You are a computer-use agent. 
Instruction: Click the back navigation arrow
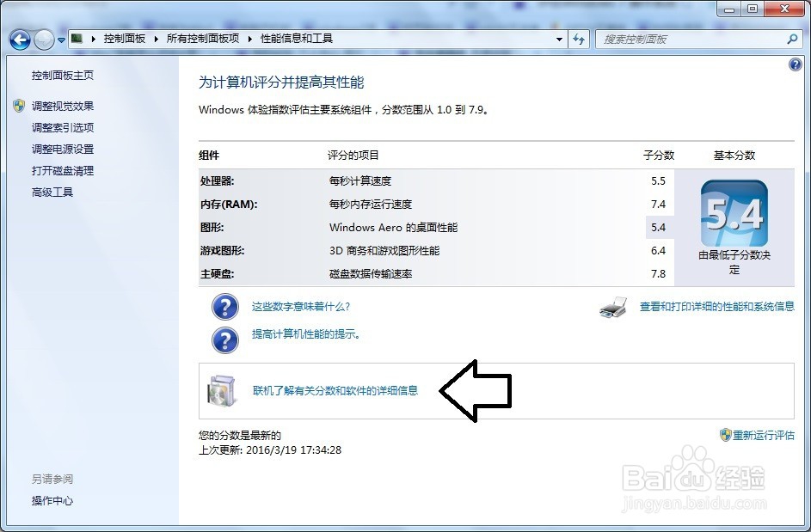click(x=19, y=39)
